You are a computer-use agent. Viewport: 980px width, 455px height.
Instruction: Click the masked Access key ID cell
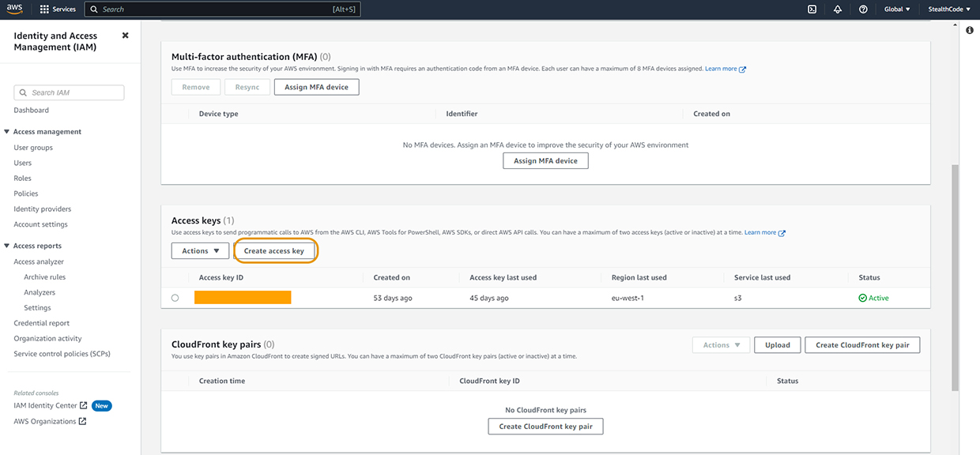243,298
